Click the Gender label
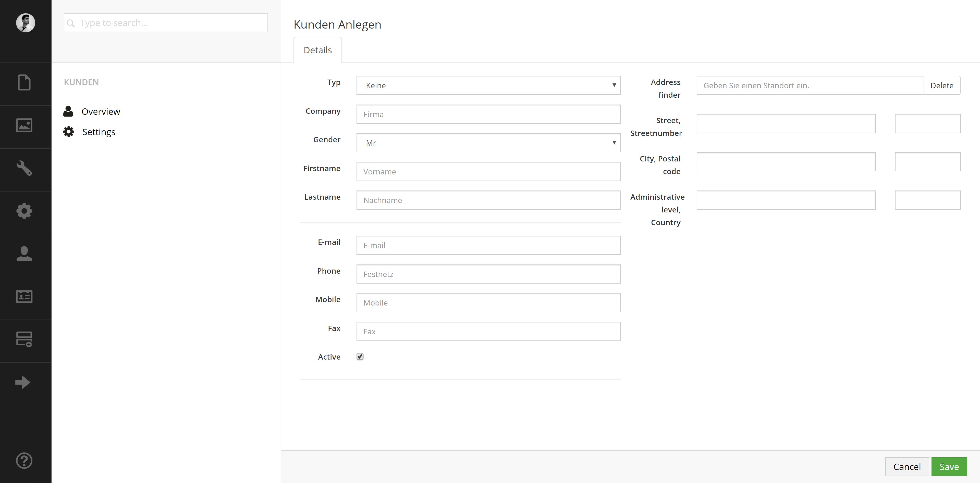The height and width of the screenshot is (483, 980). pyautogui.click(x=327, y=139)
